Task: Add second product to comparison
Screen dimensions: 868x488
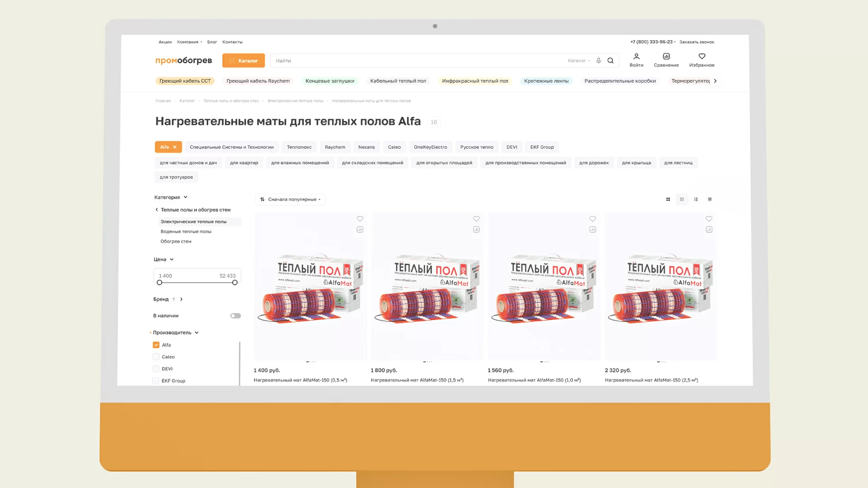Action: [x=476, y=230]
